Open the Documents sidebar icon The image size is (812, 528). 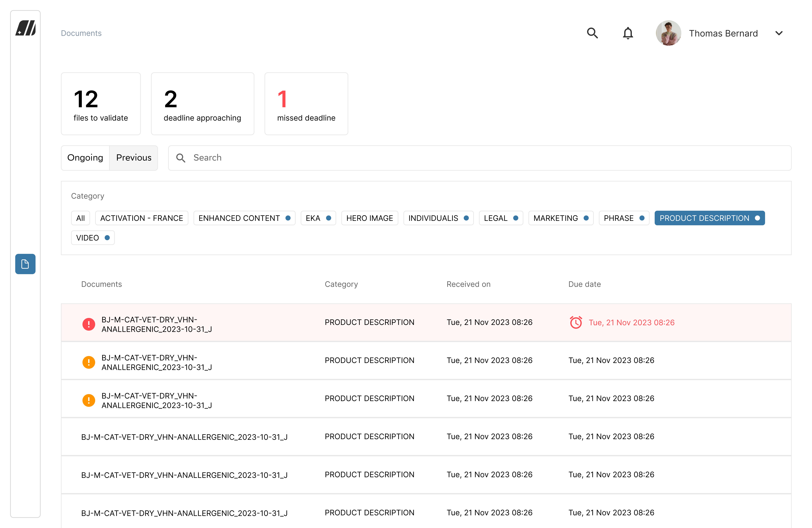click(x=25, y=264)
